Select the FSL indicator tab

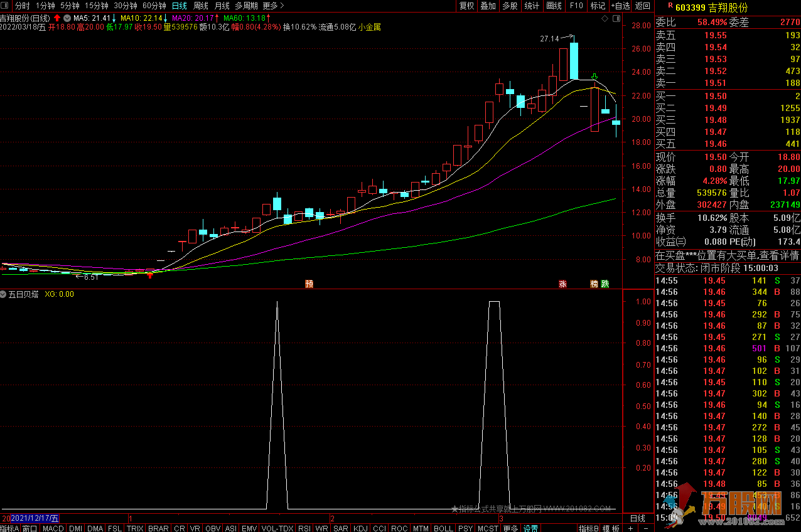coord(115,528)
